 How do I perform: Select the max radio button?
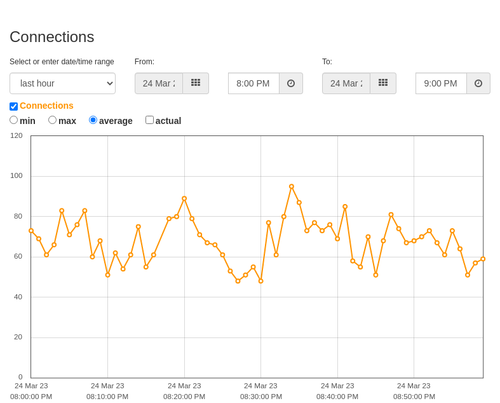52,120
